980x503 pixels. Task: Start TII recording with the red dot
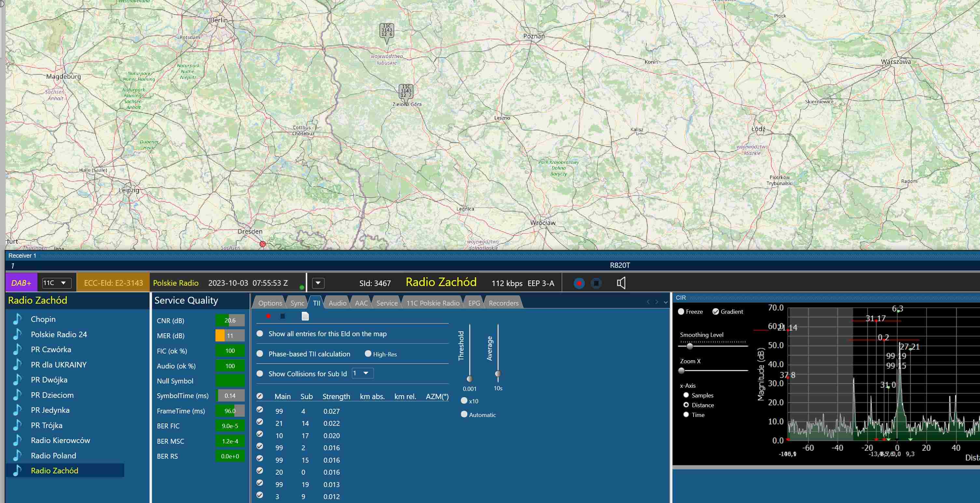268,316
